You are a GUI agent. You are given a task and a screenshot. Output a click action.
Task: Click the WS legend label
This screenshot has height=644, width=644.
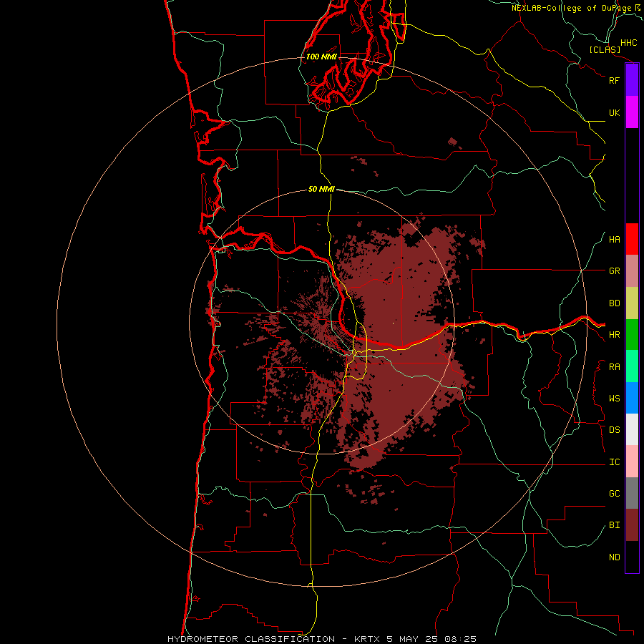[614, 399]
